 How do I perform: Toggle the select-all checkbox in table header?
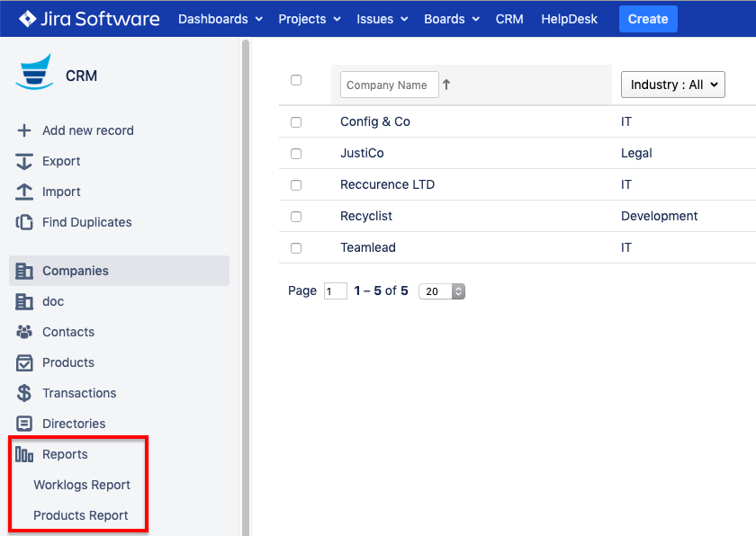pyautogui.click(x=296, y=80)
